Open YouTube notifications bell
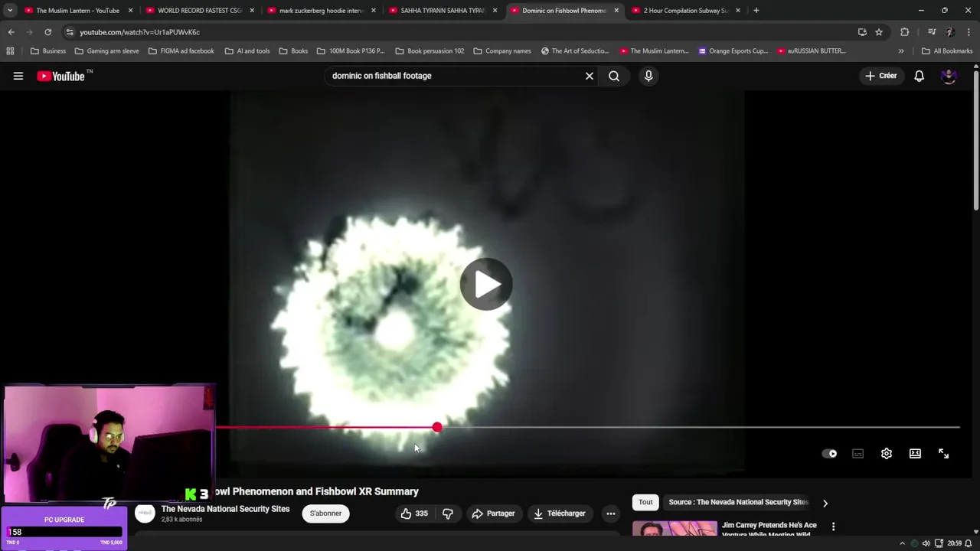980x551 pixels. 919,76
